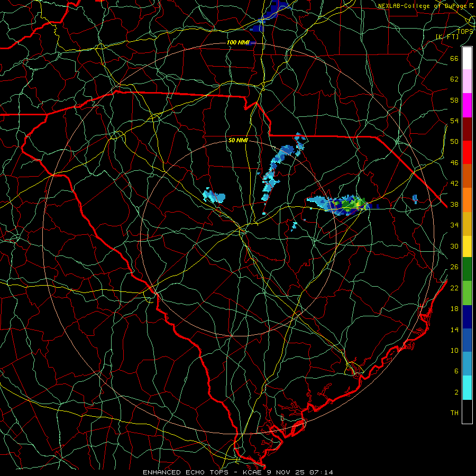Click the light green 26 kft swatch
The image size is (476, 476).
[467, 293]
